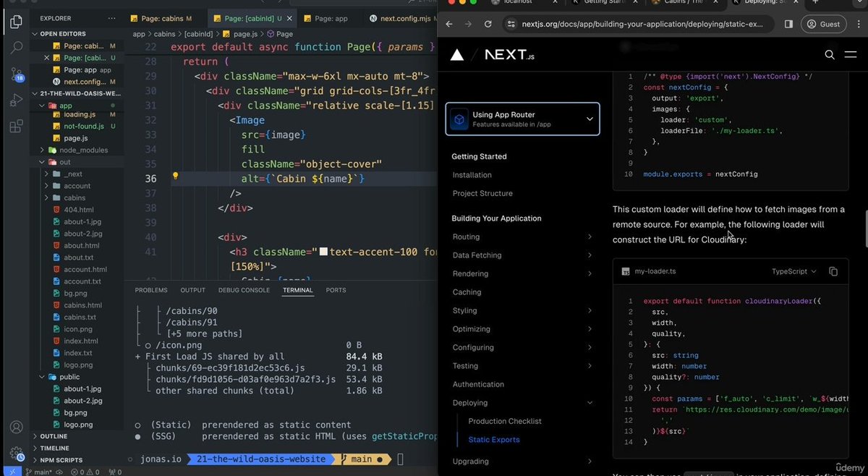Open the Production Checklist link
Image resolution: width=868 pixels, height=476 pixels.
coord(504,421)
